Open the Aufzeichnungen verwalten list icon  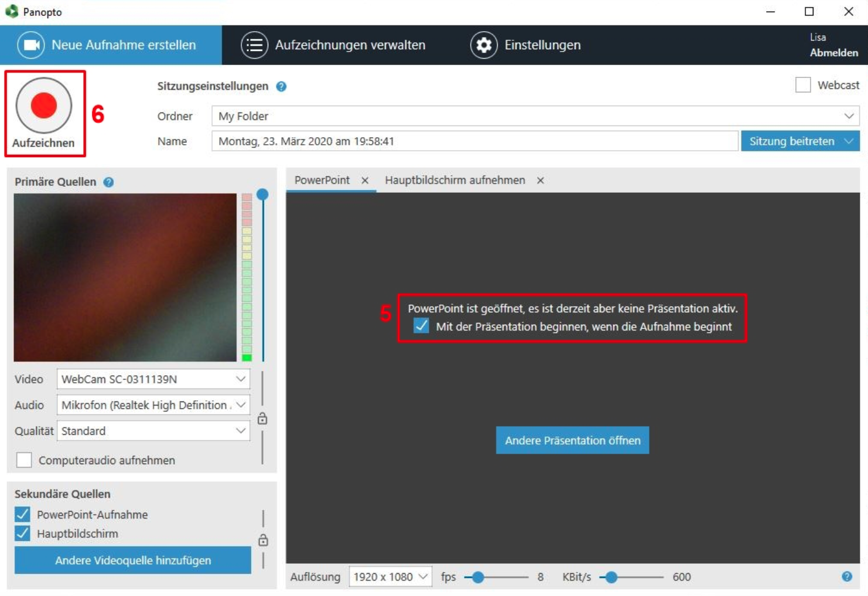pos(254,45)
